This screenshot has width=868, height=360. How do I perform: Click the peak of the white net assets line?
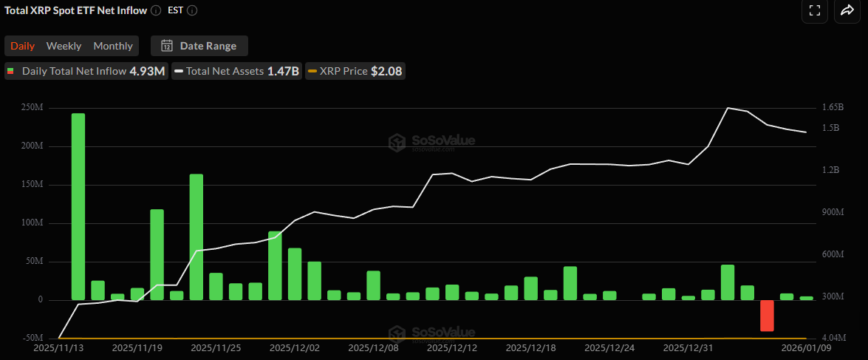pos(728,108)
